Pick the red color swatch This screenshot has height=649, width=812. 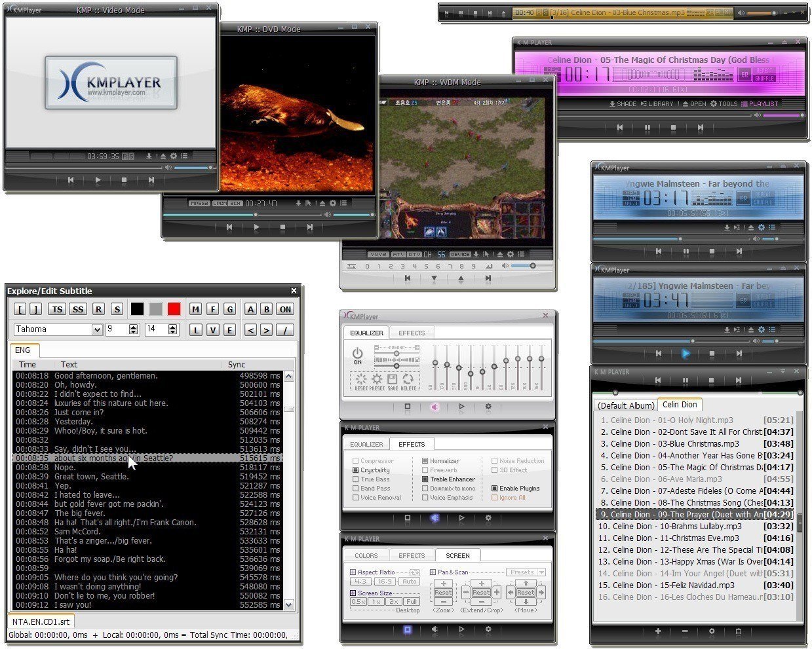(x=174, y=309)
